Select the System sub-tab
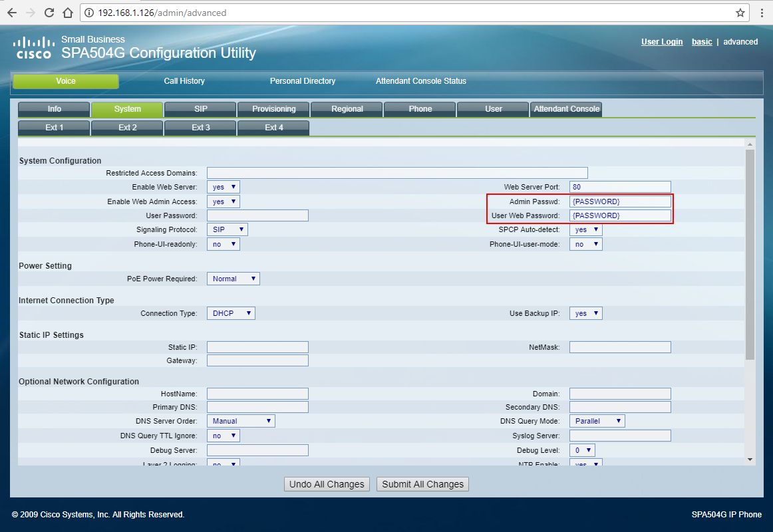The width and height of the screenshot is (773, 532). click(x=127, y=109)
